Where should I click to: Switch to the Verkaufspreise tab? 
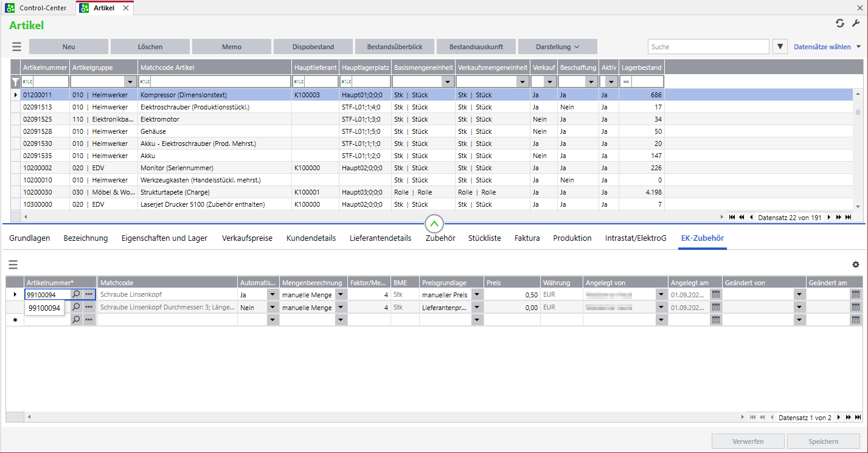[x=247, y=238]
